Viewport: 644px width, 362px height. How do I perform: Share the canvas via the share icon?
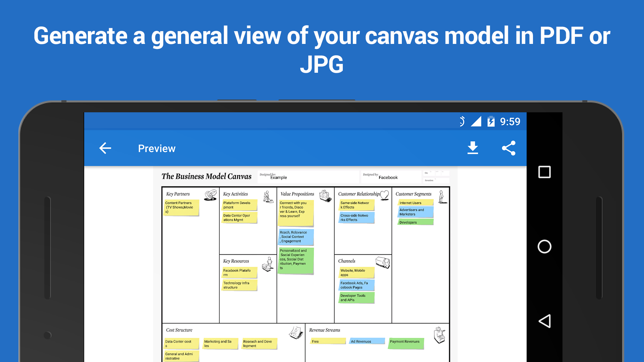click(x=508, y=148)
